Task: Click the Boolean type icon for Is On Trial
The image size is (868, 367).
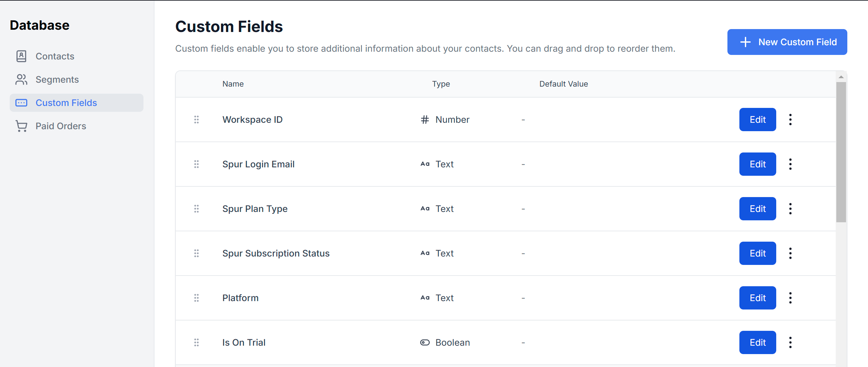Action: 425,342
